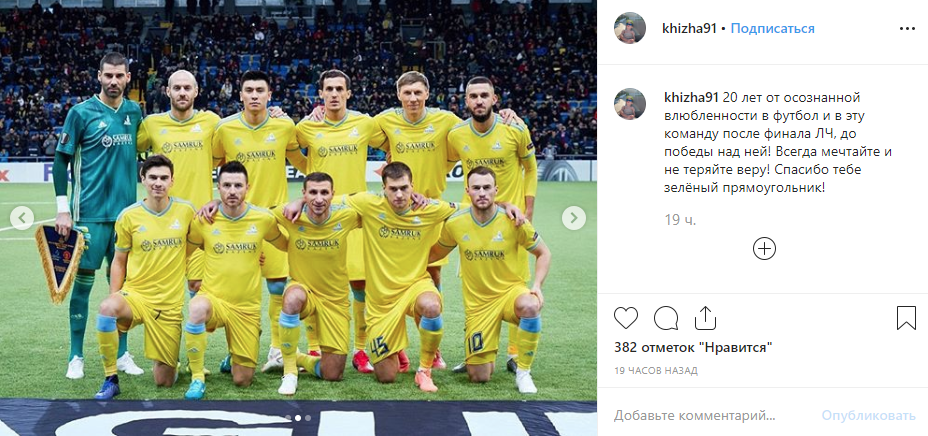Load more comments with the plus circle
Screen dimensions: 928x436
(x=764, y=248)
